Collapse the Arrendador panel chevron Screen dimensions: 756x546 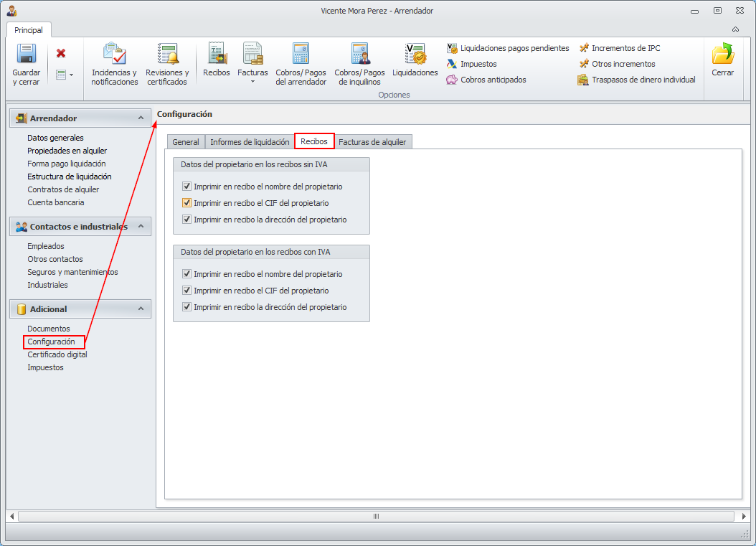point(141,118)
